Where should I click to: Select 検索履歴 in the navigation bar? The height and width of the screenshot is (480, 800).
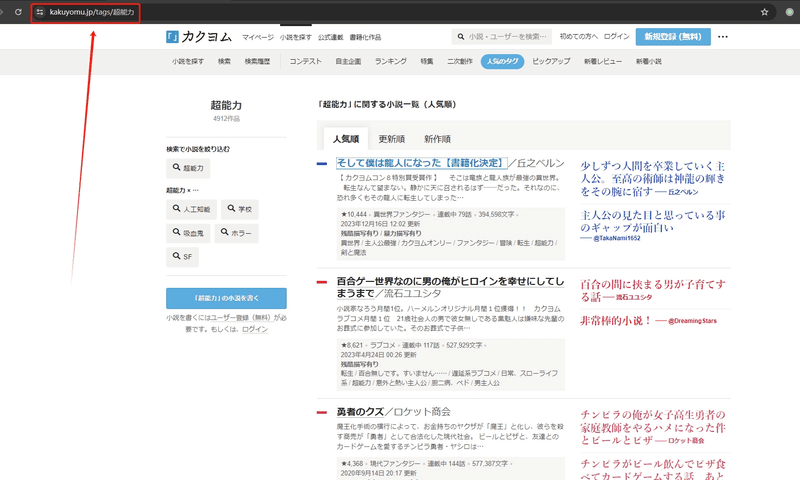tap(257, 61)
